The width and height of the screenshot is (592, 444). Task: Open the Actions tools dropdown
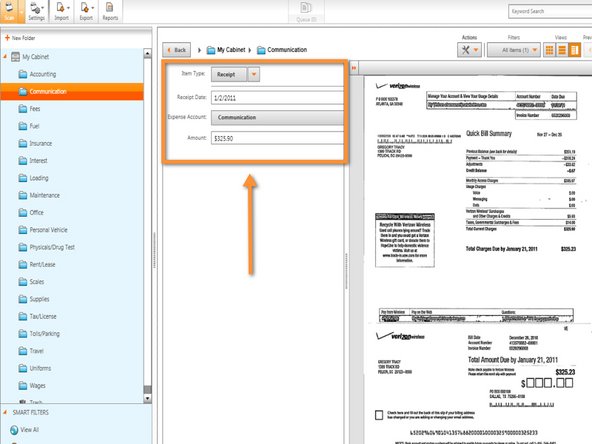[469, 50]
